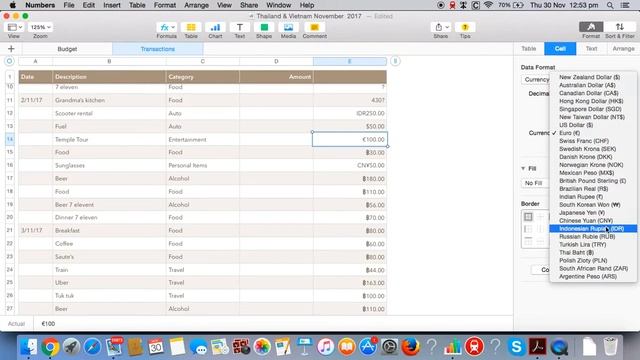Add a Text box from the toolbar

[240, 27]
